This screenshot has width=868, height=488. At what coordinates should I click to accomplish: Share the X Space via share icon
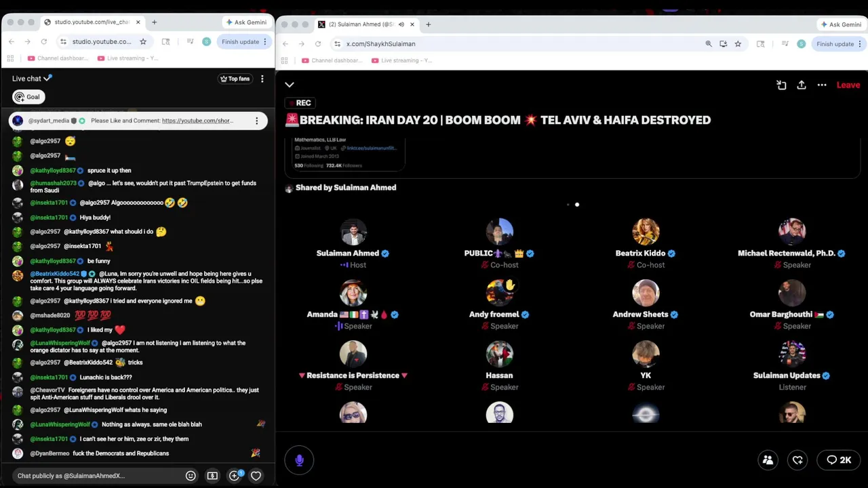tap(802, 85)
